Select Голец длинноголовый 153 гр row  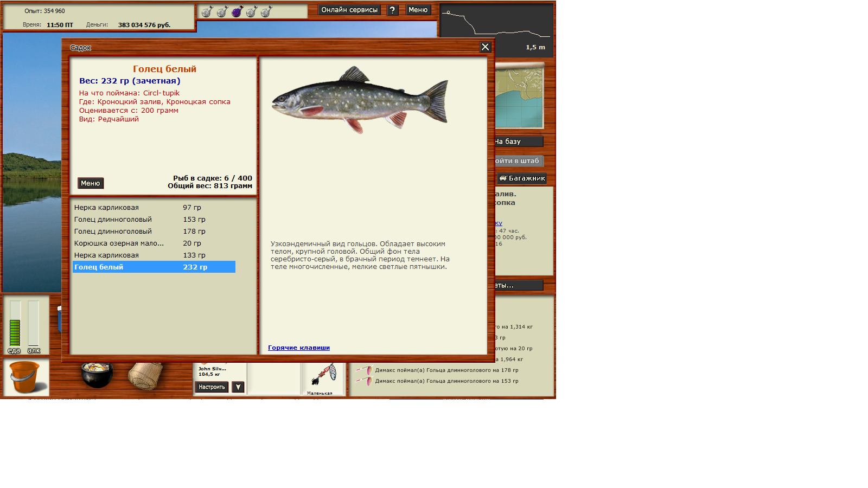click(x=154, y=220)
